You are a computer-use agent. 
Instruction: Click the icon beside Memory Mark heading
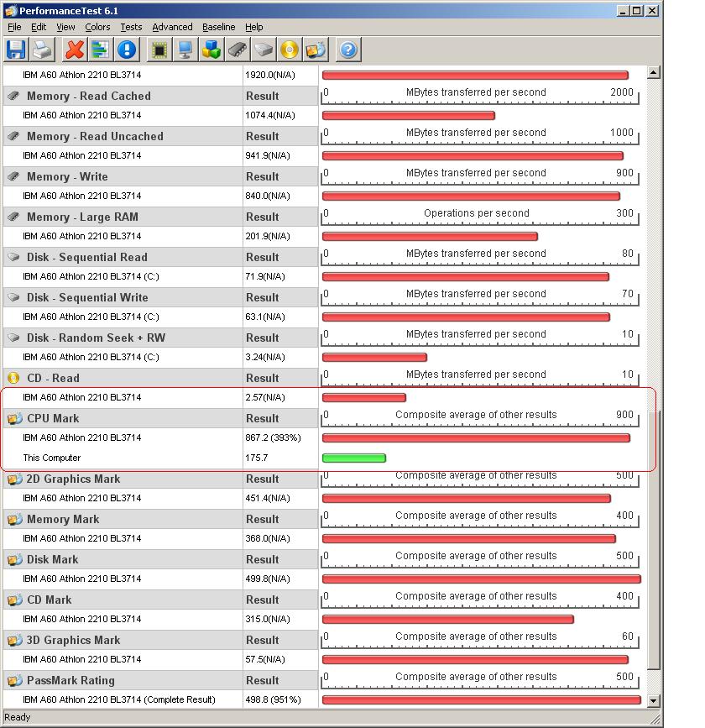[x=14, y=519]
